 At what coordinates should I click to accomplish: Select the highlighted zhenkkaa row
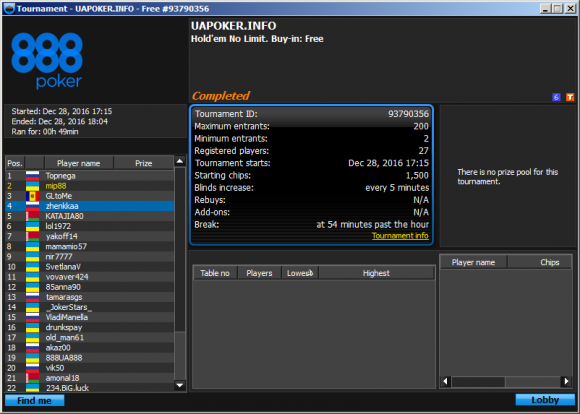point(90,206)
